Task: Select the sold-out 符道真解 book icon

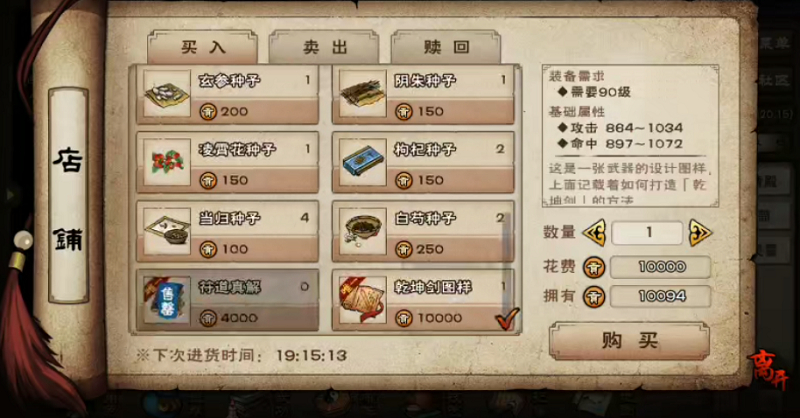Action: tap(167, 300)
